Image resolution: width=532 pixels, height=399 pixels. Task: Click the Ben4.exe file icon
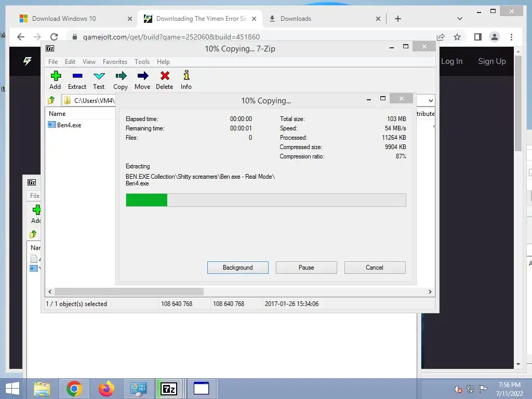[x=52, y=125]
